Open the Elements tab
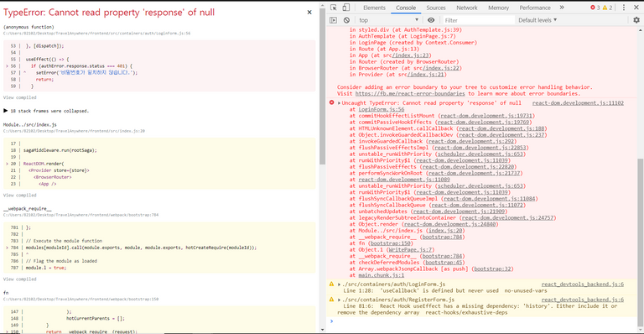 coord(374,8)
